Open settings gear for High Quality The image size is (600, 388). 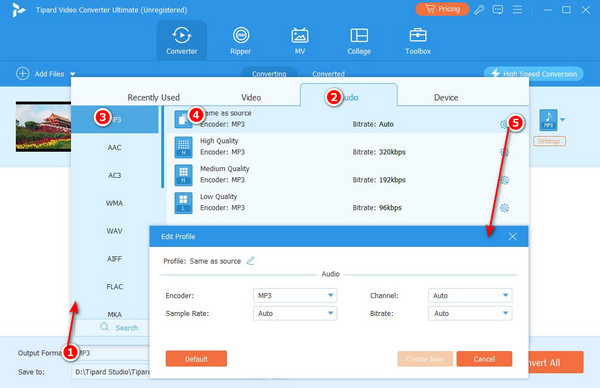504,152
